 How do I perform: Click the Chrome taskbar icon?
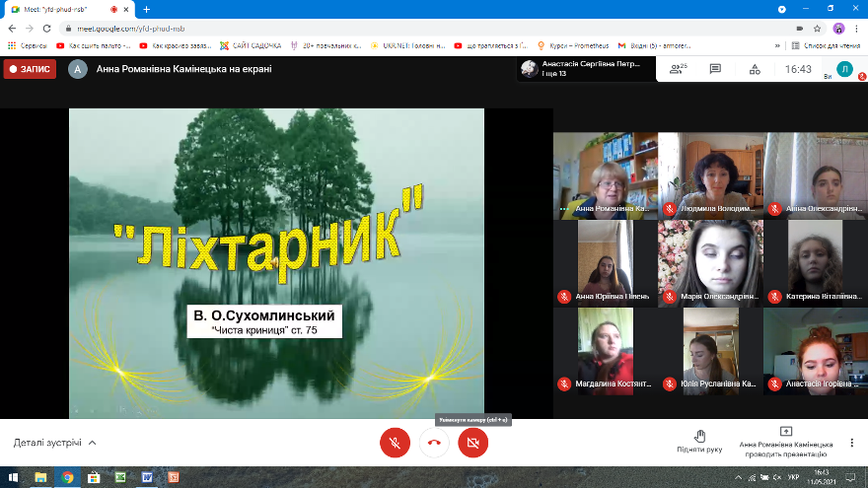67,477
